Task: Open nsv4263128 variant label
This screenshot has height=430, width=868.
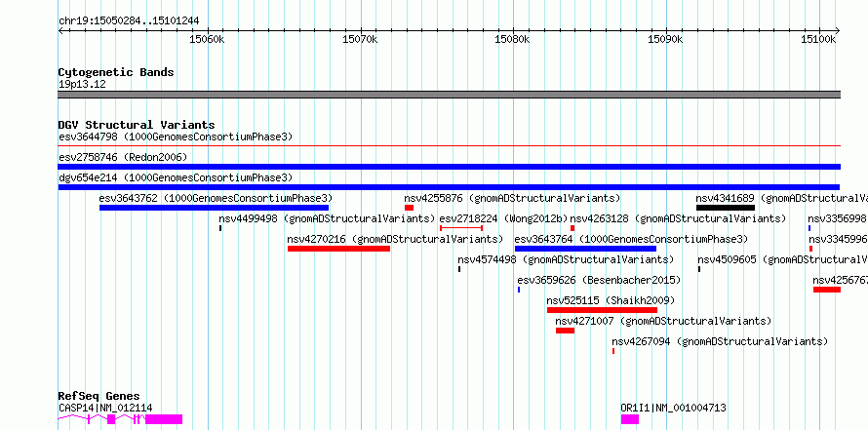Action: [678, 218]
